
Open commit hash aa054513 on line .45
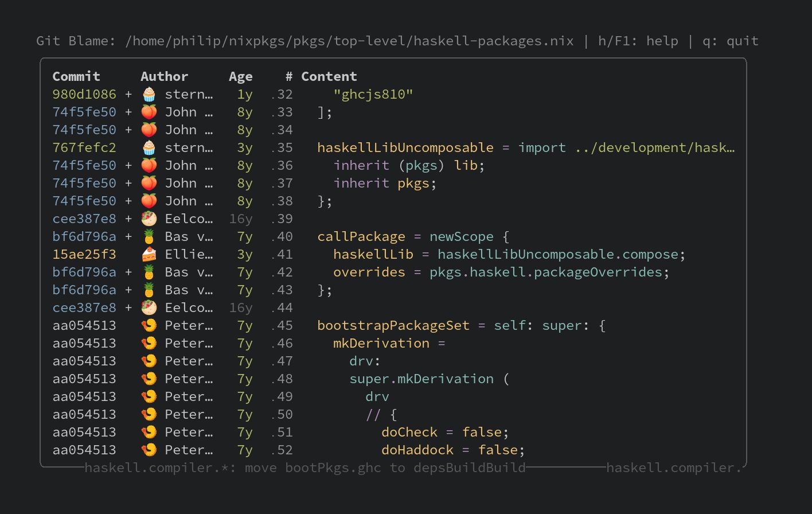tap(84, 325)
